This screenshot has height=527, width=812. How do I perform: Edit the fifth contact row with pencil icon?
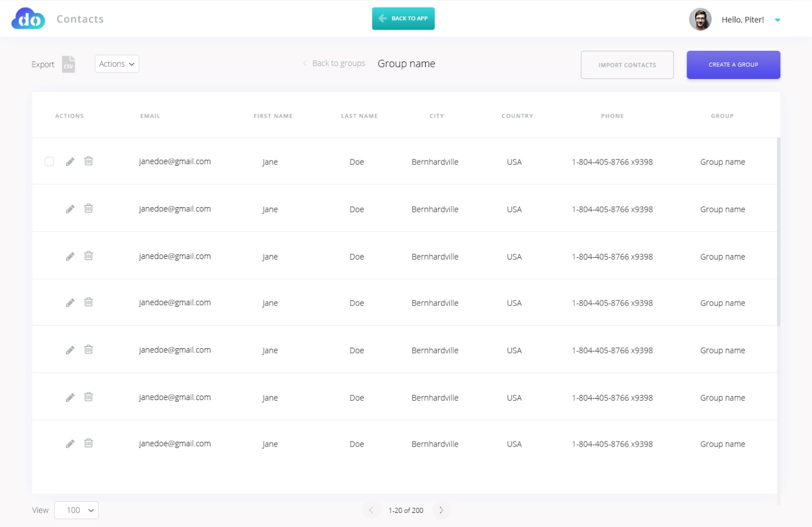click(70, 349)
